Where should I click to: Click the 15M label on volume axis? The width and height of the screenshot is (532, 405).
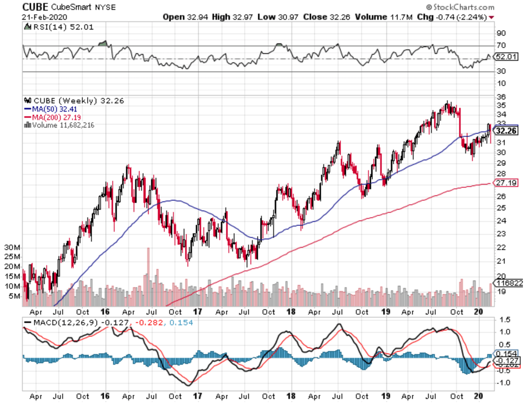pos(12,276)
